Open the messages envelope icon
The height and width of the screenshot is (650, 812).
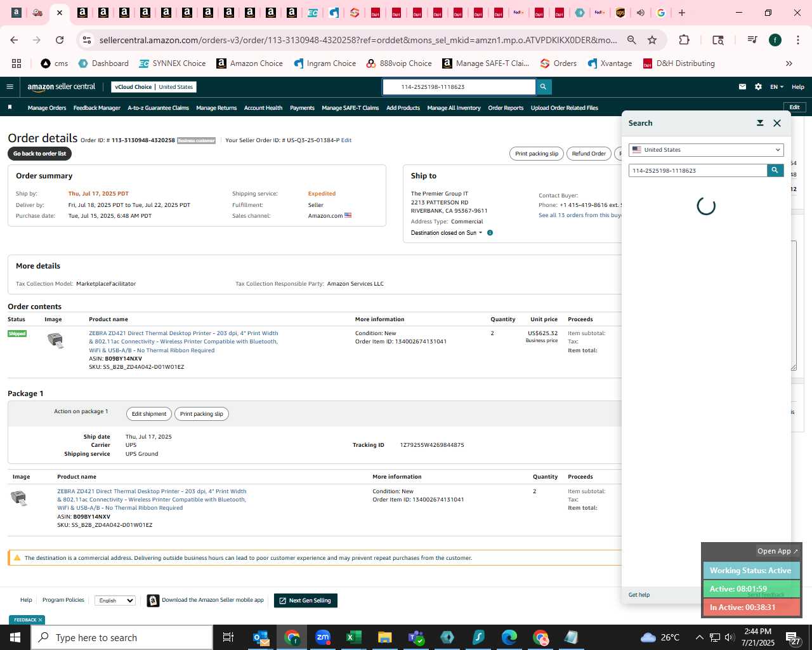point(742,87)
